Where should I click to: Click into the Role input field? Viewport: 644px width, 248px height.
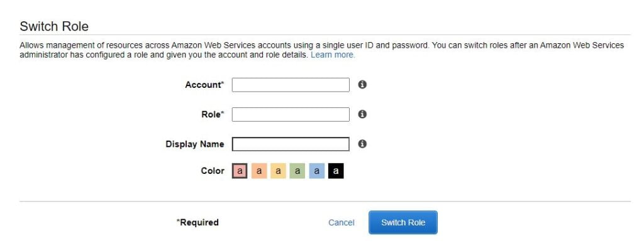[x=291, y=114]
